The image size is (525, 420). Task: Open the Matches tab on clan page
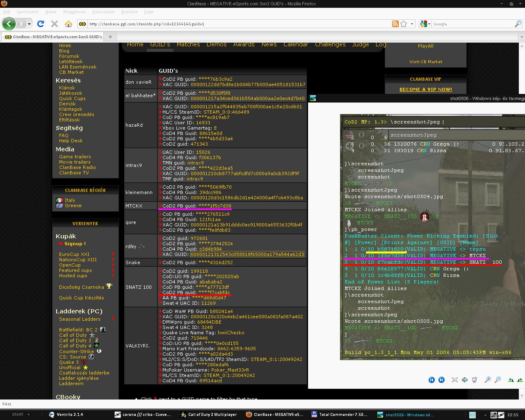(x=188, y=44)
